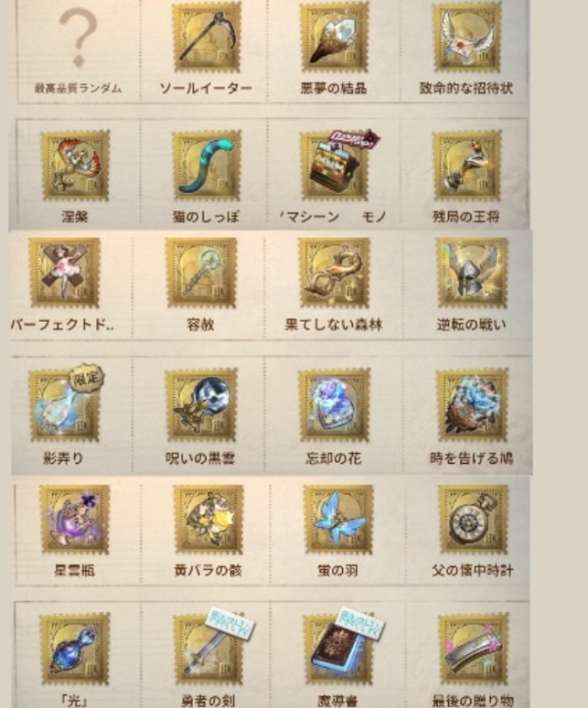Screen dimensions: 588x708
Task: Pick the 猫のしっぽ cat tail stamp
Action: (207, 166)
